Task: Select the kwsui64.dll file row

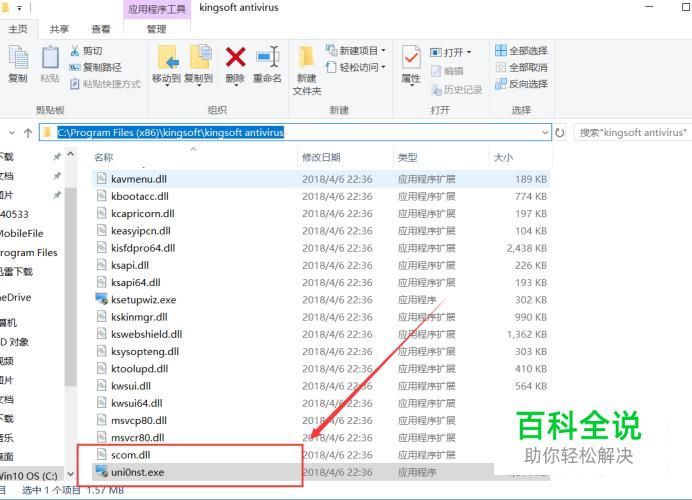Action: click(322, 402)
